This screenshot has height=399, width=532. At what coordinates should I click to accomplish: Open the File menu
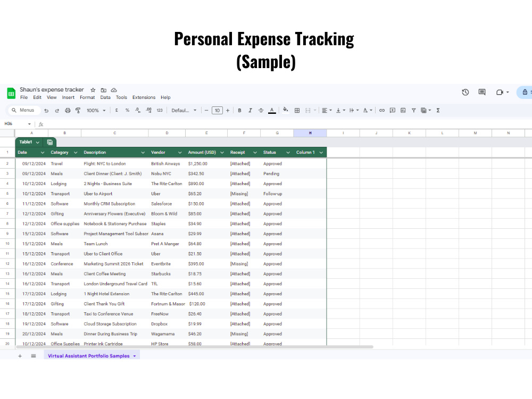[24, 97]
